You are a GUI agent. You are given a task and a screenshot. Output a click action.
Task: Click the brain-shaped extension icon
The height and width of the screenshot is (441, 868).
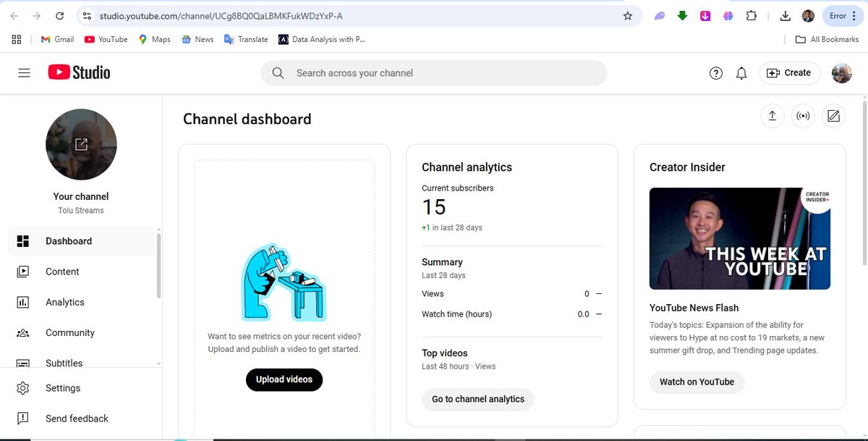[728, 16]
